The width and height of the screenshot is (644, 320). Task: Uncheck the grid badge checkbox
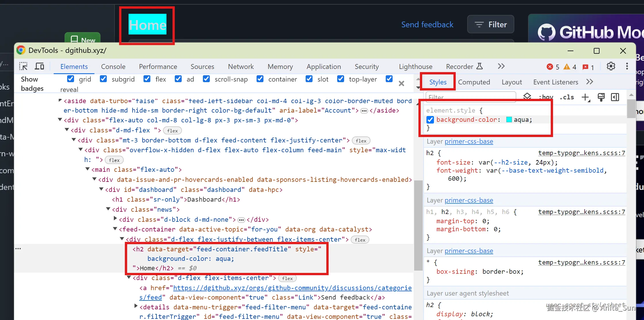click(x=71, y=79)
